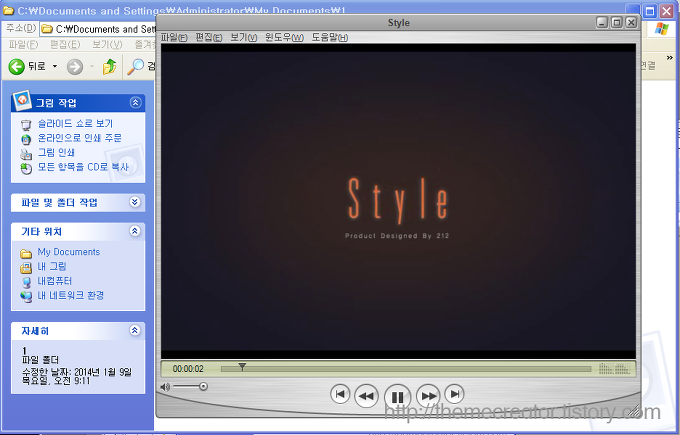Click 그림 인쇄 link
This screenshot has width=680, height=435.
coord(56,152)
